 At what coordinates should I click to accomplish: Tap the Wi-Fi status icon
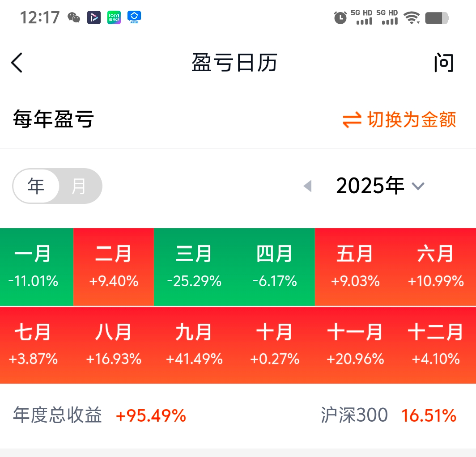click(x=411, y=18)
